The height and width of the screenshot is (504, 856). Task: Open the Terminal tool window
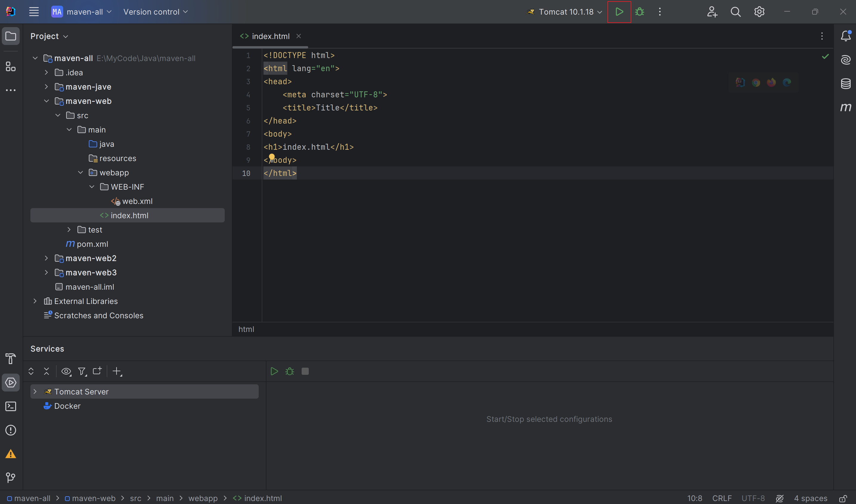point(10,406)
